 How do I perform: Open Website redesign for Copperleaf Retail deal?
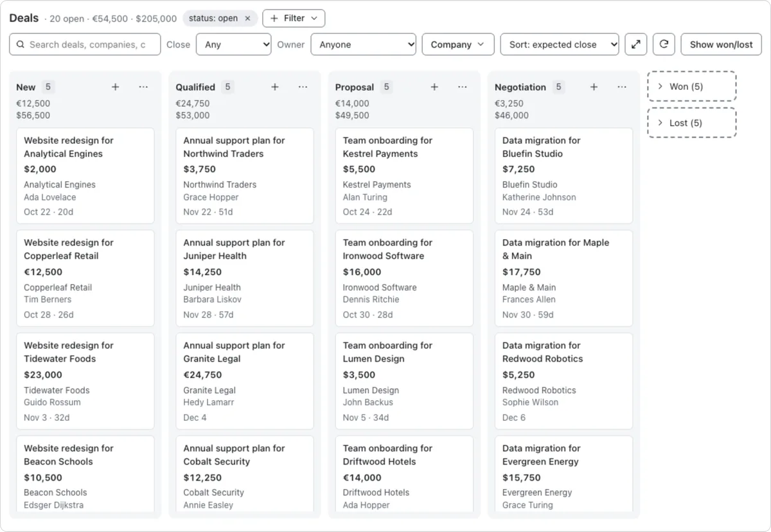coord(85,278)
